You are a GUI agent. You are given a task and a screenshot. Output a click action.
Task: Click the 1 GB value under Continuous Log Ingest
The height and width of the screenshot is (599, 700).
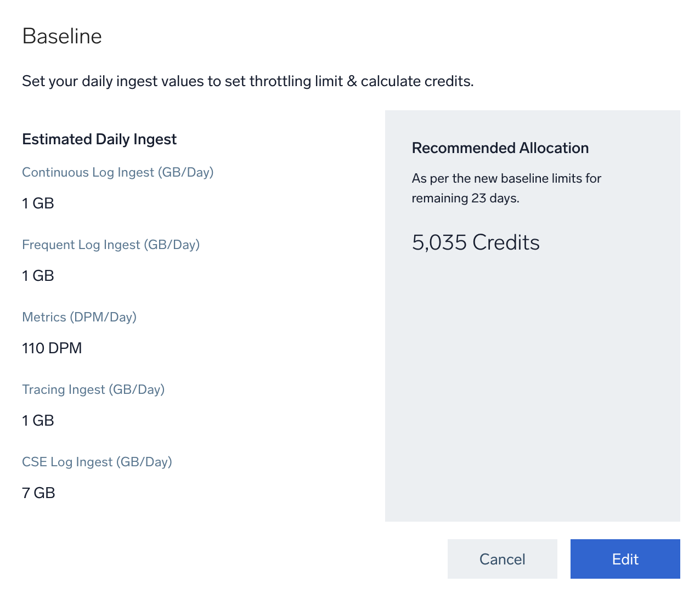[x=38, y=204]
